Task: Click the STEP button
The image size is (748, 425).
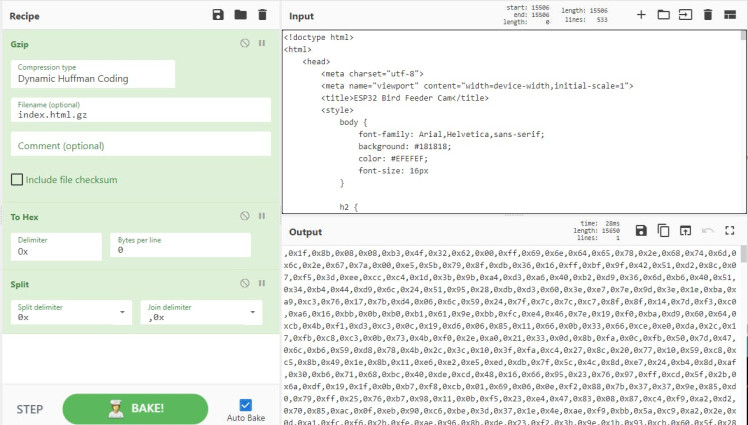Action: pyautogui.click(x=30, y=409)
